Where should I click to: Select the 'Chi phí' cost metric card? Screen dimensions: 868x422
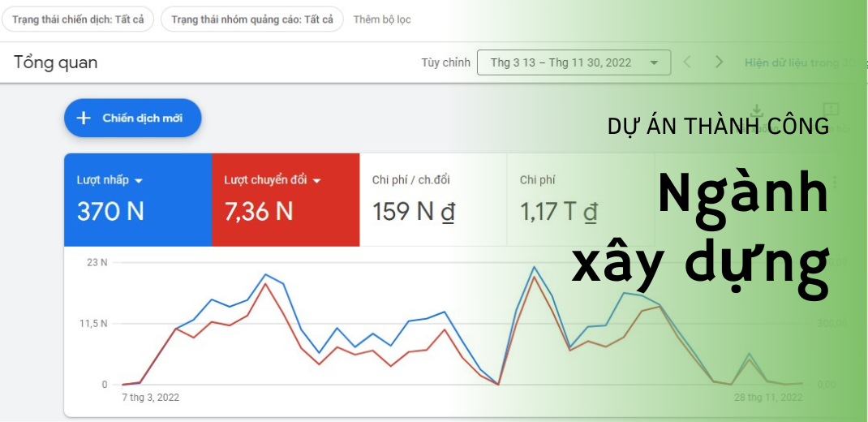(x=581, y=200)
